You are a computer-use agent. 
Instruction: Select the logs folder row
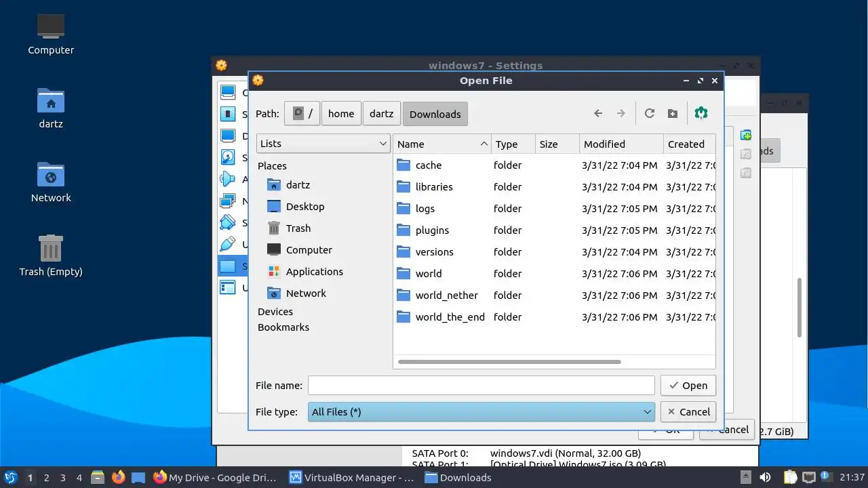click(x=554, y=208)
